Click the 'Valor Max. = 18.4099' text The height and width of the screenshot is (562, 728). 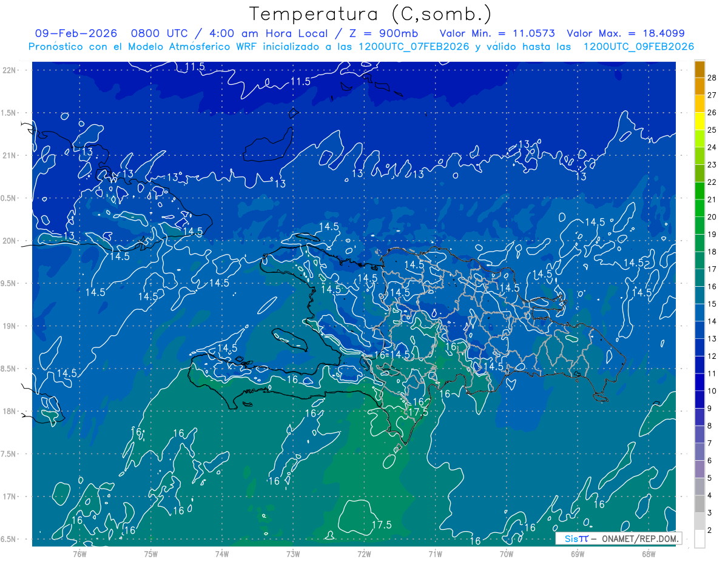[625, 34]
